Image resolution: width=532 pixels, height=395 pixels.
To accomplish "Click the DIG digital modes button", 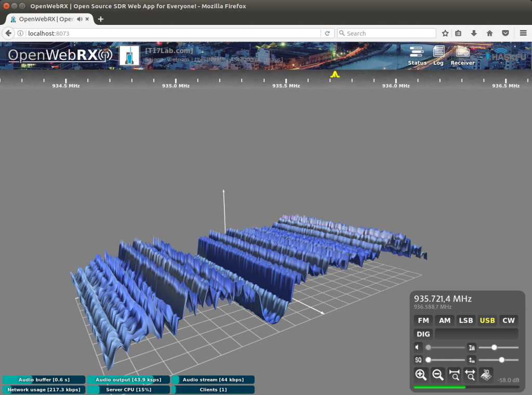I will [423, 334].
